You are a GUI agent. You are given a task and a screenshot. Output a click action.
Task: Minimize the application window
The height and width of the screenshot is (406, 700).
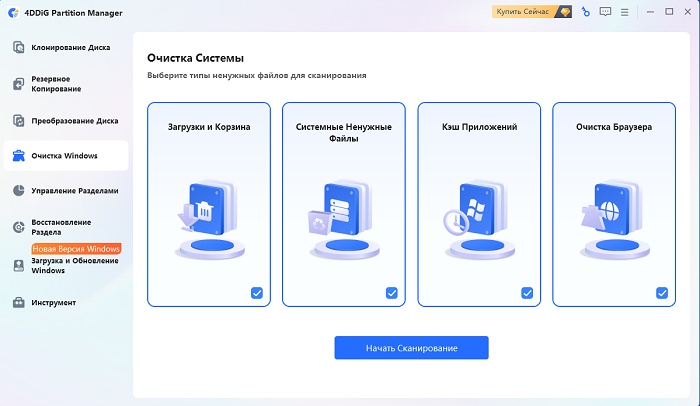click(650, 12)
